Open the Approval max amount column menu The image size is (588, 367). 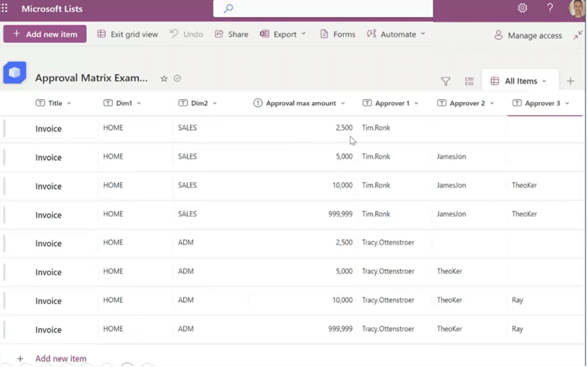tap(343, 103)
